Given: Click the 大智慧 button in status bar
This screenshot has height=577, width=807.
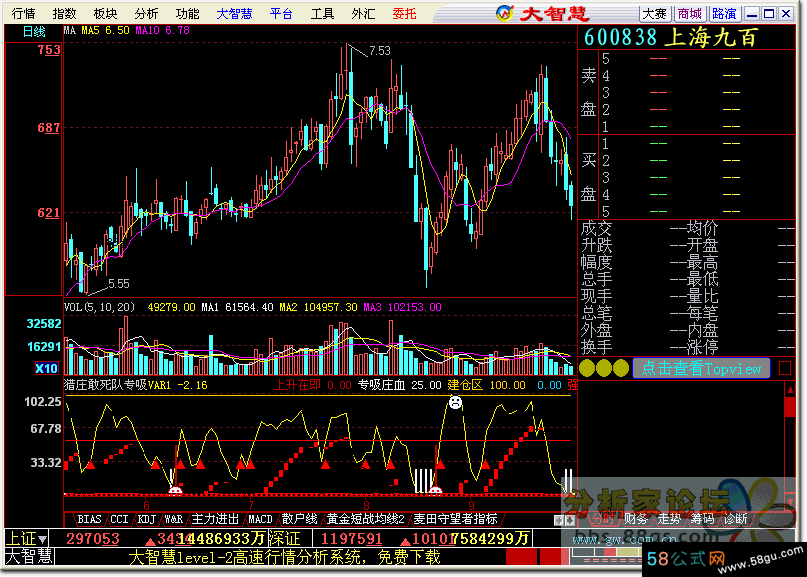Looking at the screenshot, I should click(x=29, y=556).
